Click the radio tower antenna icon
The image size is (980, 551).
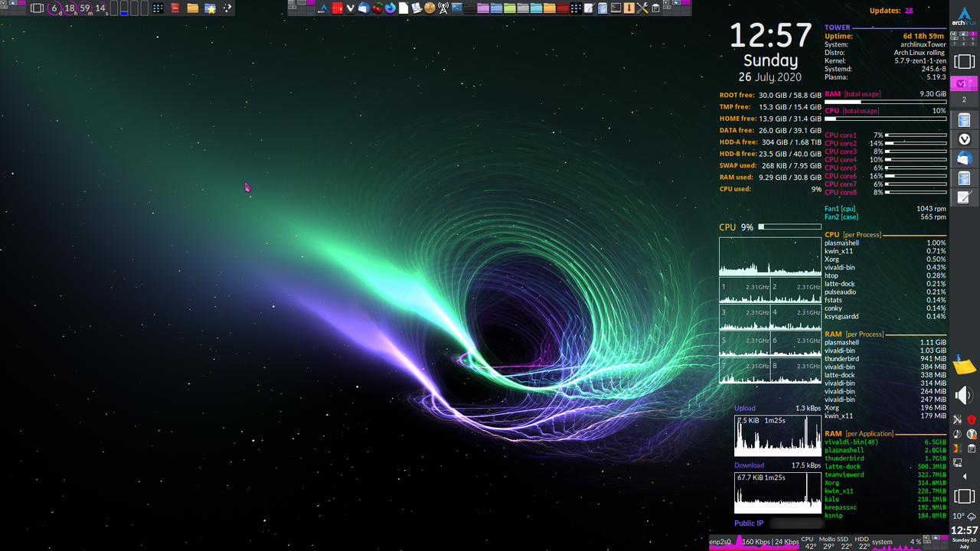[443, 8]
